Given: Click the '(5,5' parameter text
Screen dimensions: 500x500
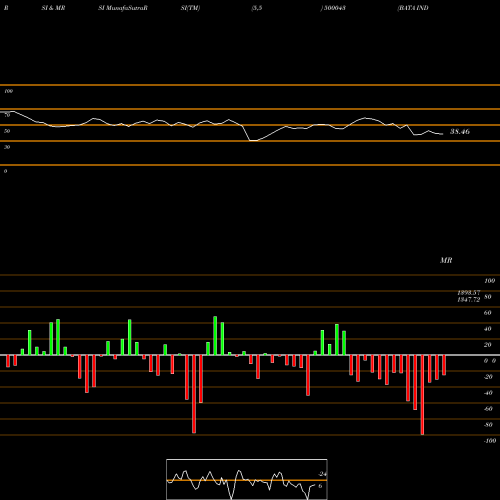Looking at the screenshot, I should pyautogui.click(x=257, y=8).
